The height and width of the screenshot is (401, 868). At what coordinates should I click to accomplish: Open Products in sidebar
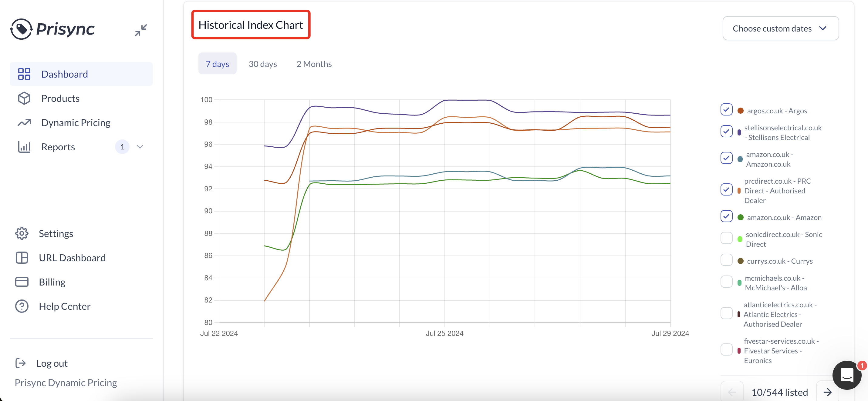[81, 98]
